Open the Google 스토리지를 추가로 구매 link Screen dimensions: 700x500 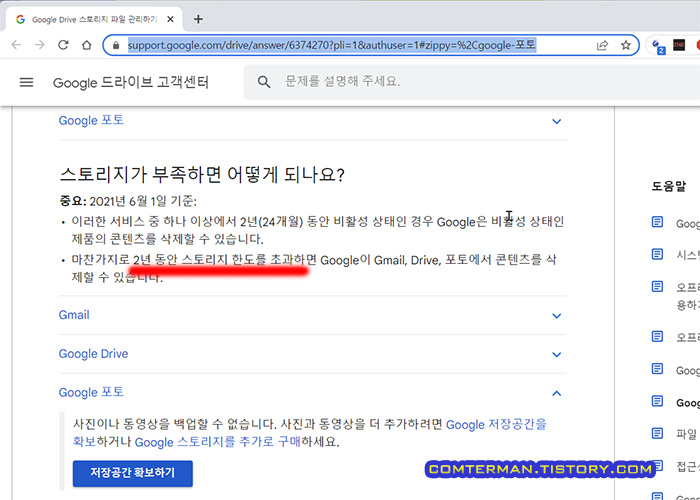(217, 442)
